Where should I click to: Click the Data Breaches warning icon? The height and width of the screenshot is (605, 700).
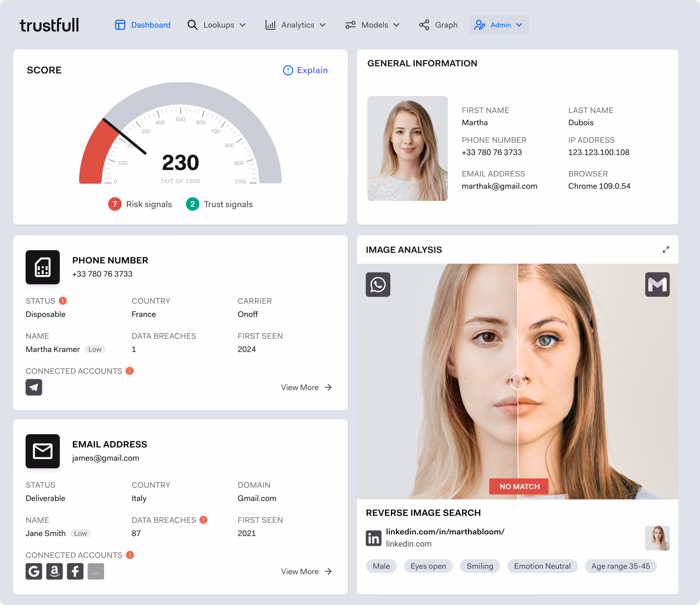(x=203, y=520)
